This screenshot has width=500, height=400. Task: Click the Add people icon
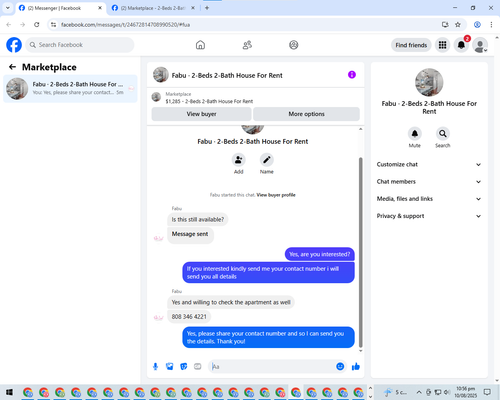(239, 160)
